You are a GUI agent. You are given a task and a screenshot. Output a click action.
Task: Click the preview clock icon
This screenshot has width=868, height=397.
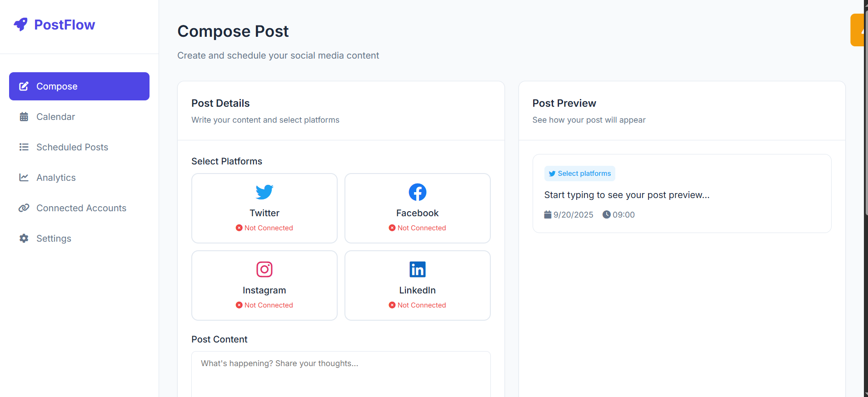[x=607, y=214]
